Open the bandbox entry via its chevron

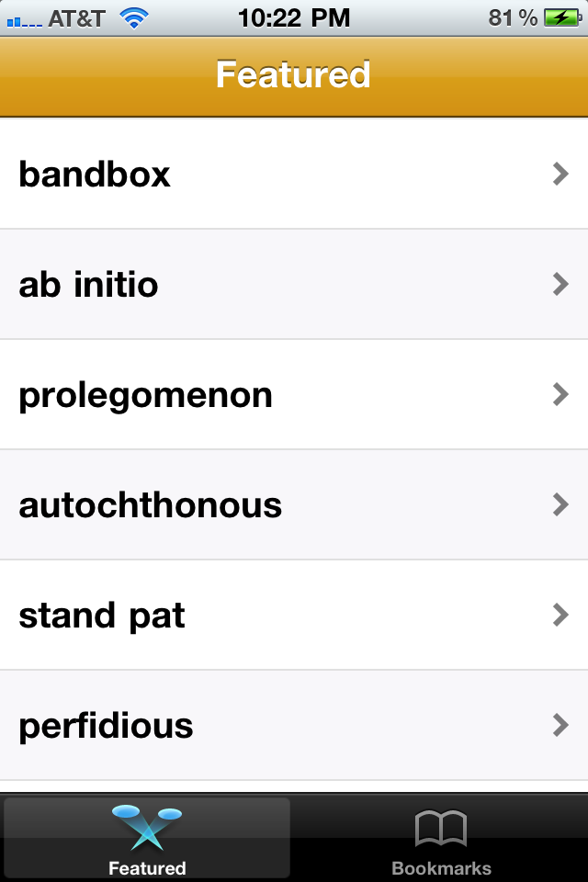click(560, 174)
